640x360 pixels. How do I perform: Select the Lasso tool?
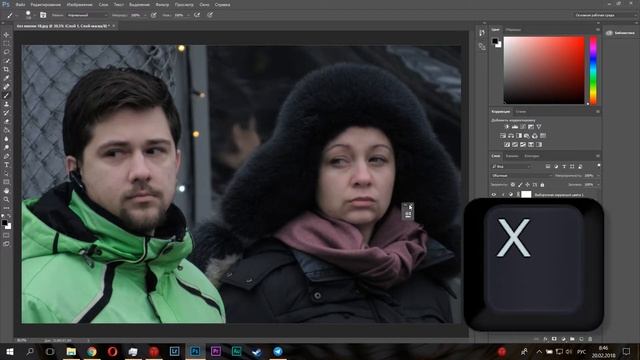point(6,52)
